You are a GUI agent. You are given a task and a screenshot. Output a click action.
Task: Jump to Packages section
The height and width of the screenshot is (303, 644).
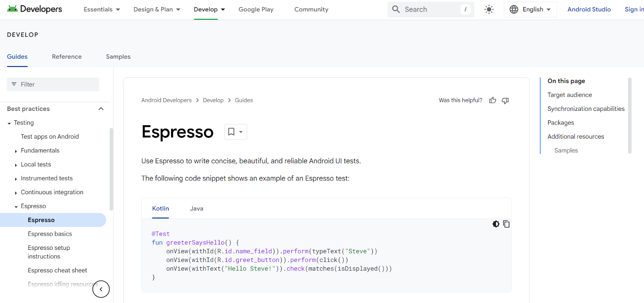[561, 122]
